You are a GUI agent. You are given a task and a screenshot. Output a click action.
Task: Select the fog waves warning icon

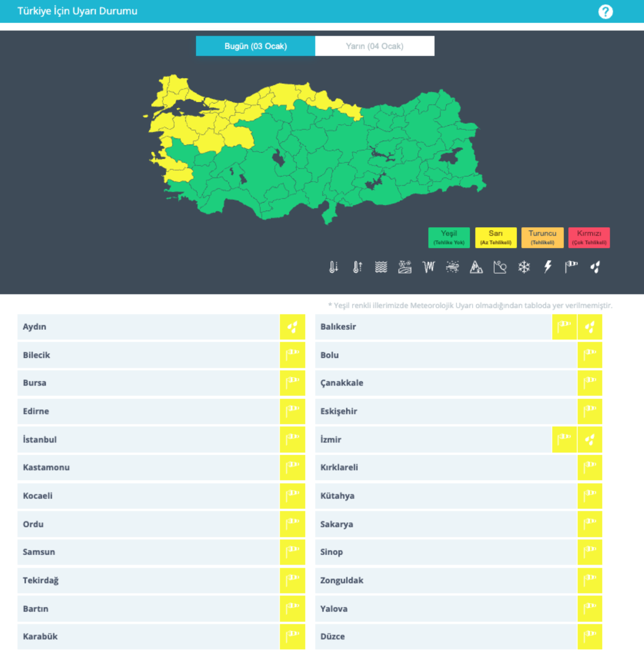point(381,267)
